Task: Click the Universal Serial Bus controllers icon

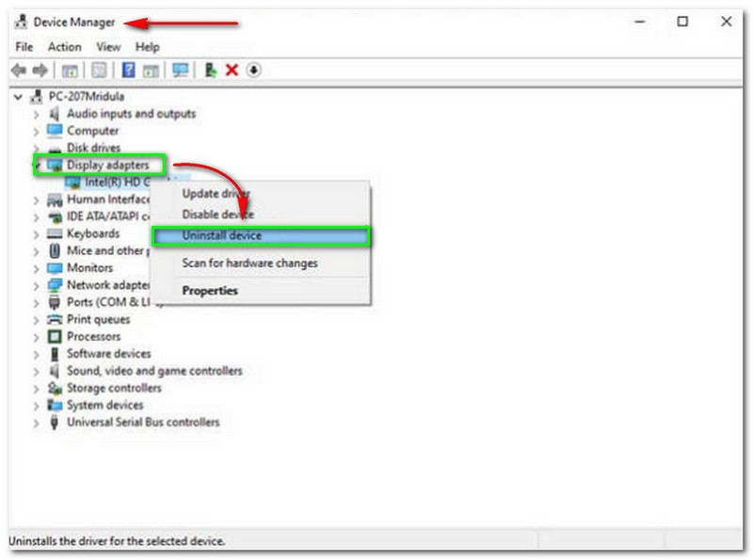Action: 55,423
